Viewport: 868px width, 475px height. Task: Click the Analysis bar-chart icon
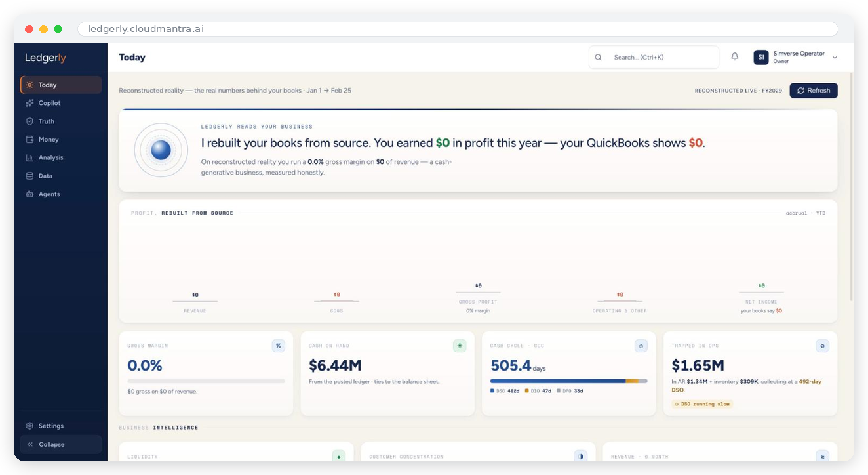[30, 157]
